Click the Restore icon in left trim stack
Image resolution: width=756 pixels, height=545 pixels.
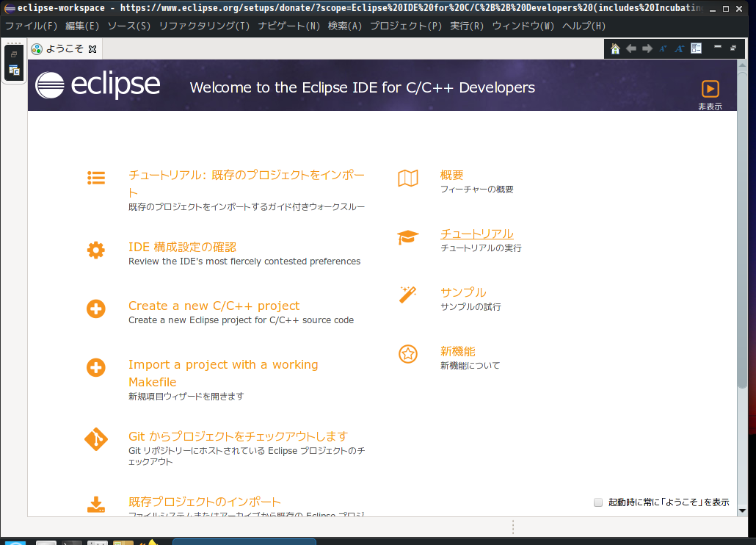coord(14,54)
